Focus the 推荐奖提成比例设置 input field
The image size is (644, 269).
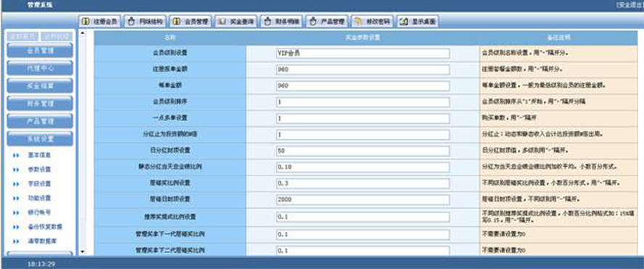[363, 217]
